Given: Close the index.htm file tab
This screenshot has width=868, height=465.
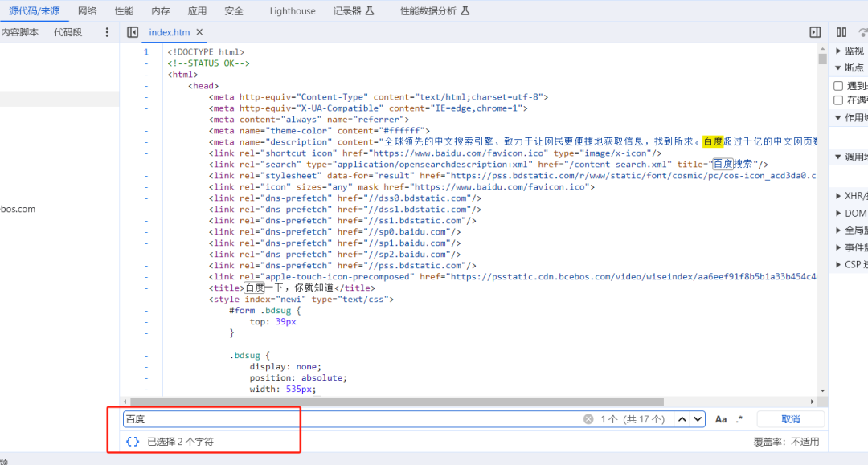Looking at the screenshot, I should [200, 32].
